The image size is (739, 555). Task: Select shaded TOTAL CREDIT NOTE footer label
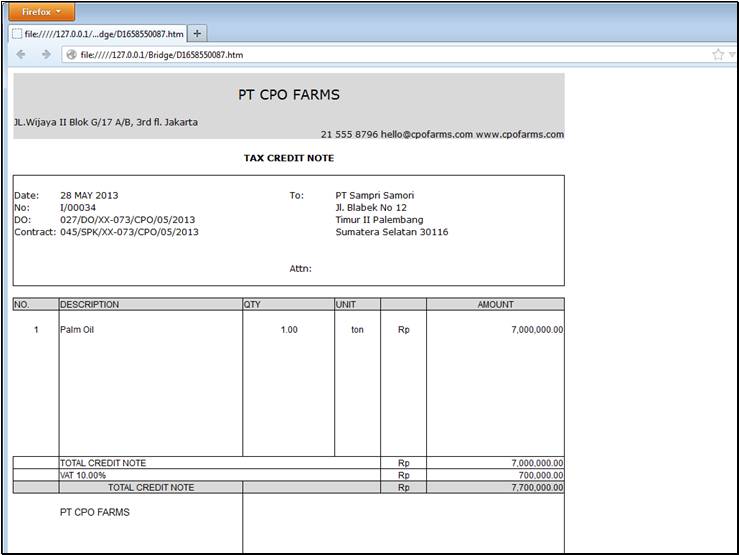pos(151,487)
